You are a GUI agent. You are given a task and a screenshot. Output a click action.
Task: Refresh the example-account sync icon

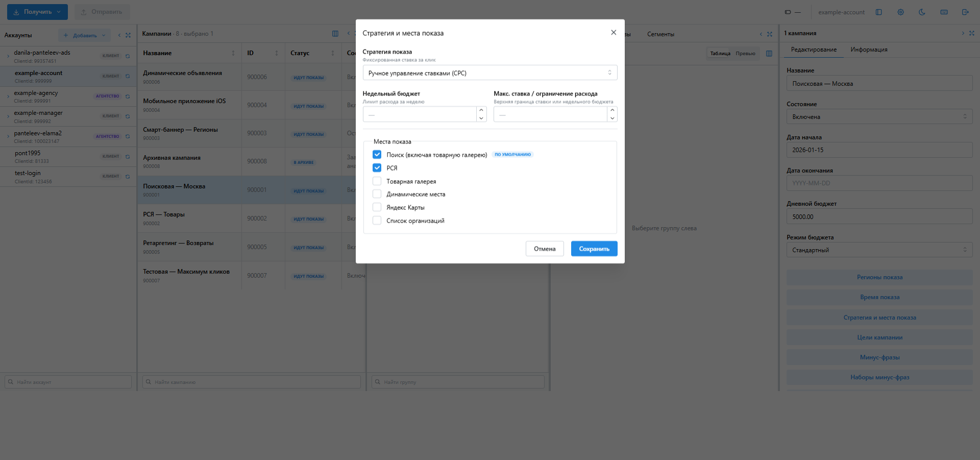click(128, 76)
